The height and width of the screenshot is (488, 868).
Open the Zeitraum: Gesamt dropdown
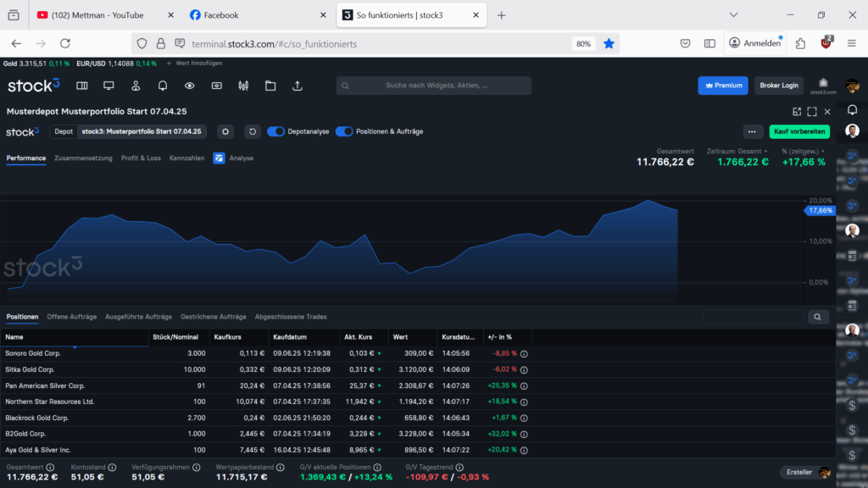pyautogui.click(x=737, y=152)
